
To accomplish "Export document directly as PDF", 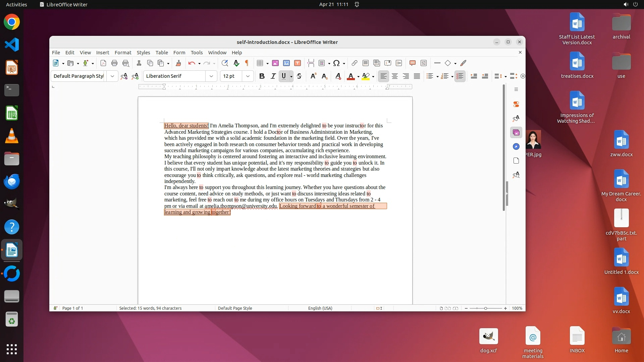I will pos(103,63).
